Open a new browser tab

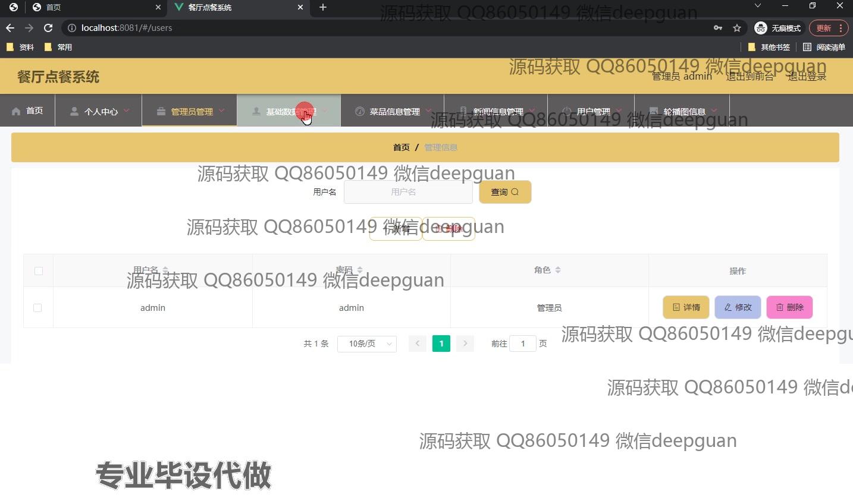point(323,7)
